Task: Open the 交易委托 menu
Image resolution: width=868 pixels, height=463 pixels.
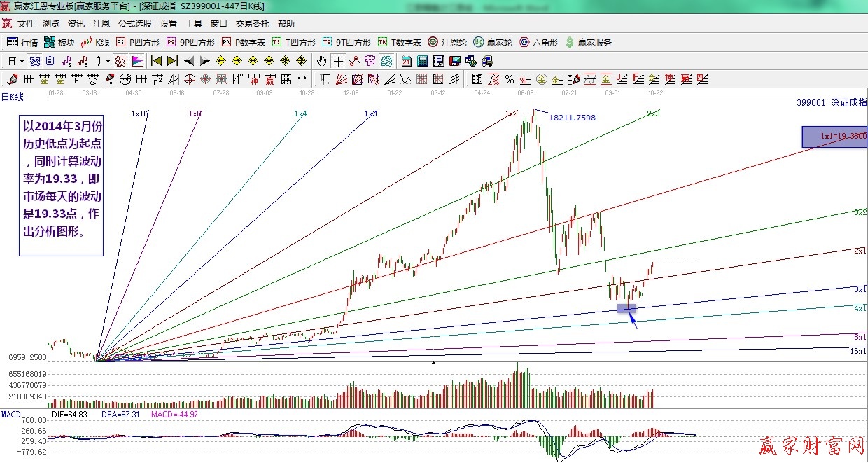Action: coord(252,24)
